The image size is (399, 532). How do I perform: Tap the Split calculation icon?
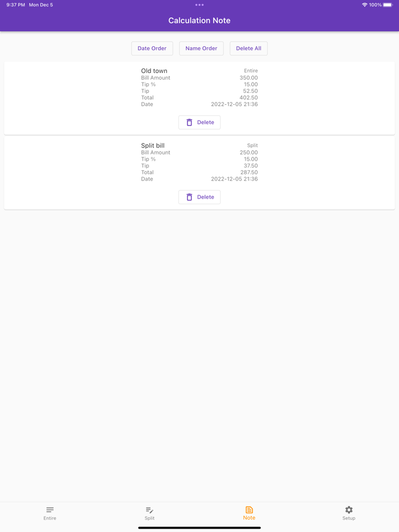tap(149, 510)
